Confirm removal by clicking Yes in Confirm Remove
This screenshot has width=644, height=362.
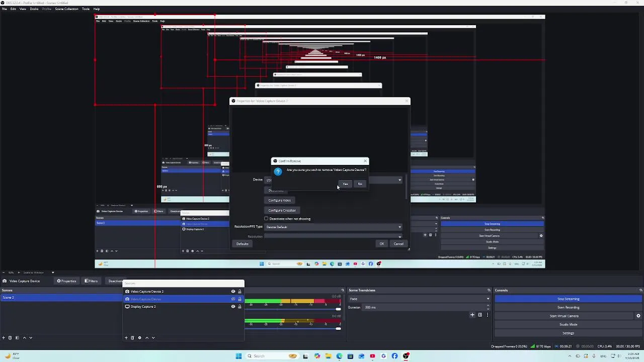pyautogui.click(x=345, y=184)
